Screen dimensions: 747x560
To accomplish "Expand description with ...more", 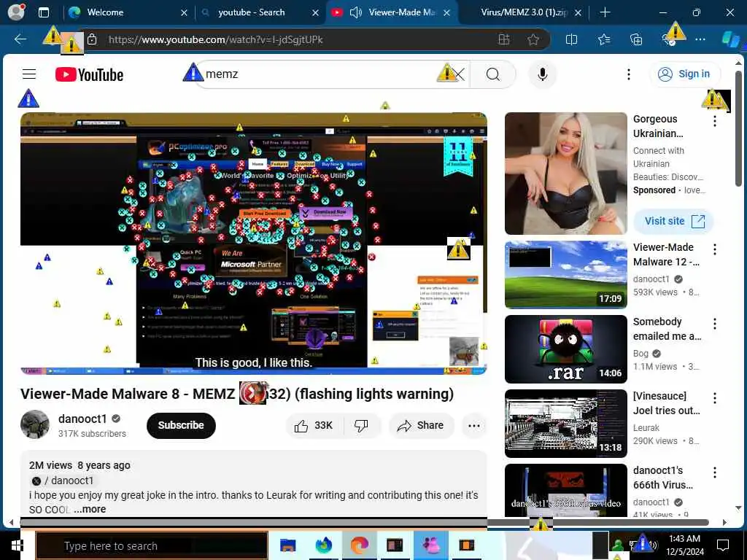I will (x=90, y=509).
